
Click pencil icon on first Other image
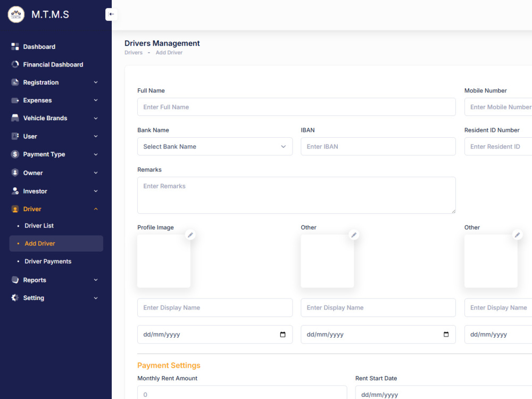(354, 235)
